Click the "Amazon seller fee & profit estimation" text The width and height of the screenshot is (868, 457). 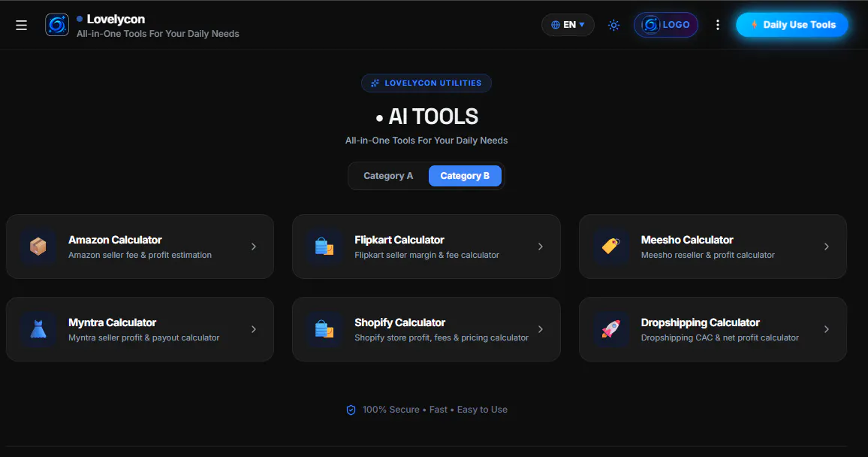pos(140,255)
